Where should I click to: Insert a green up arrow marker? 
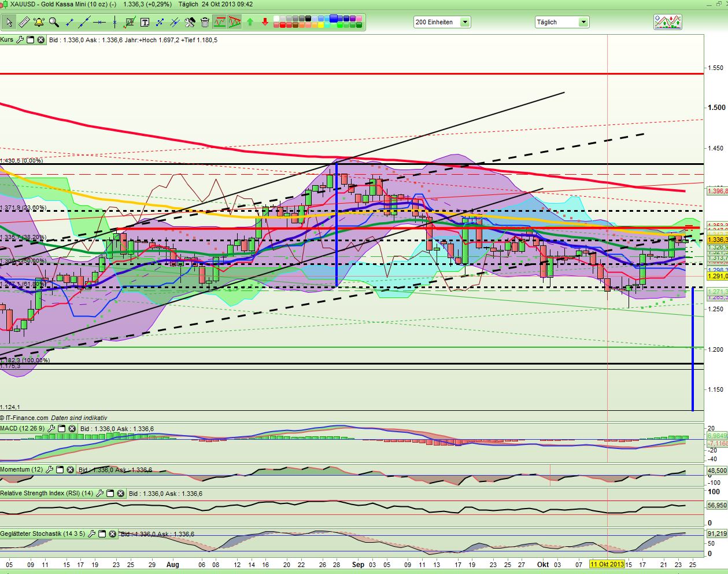click(250, 22)
